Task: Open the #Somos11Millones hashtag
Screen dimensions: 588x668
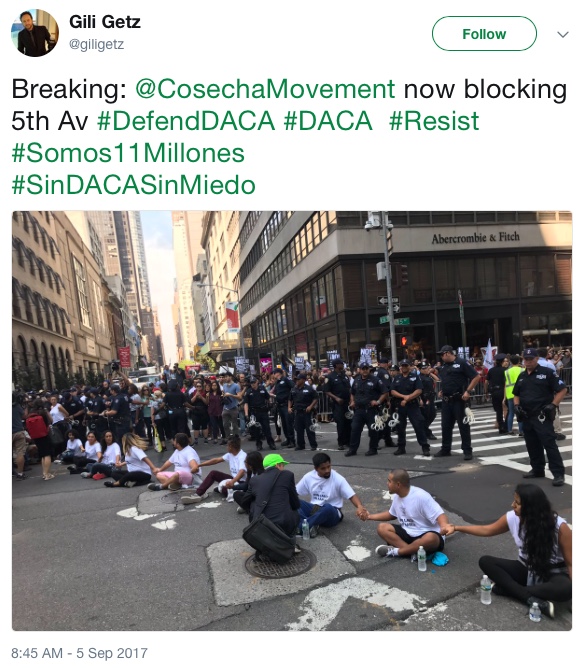Action: [128, 153]
